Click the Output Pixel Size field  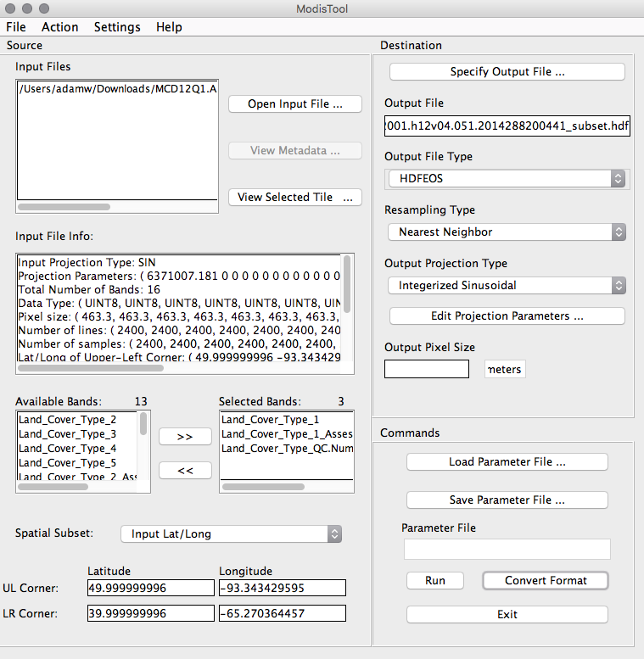click(x=427, y=369)
